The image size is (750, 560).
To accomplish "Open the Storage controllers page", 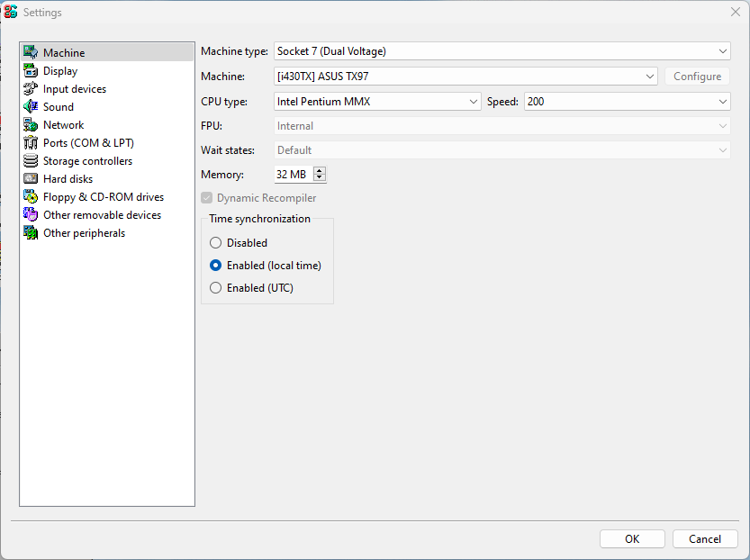I will (x=87, y=161).
